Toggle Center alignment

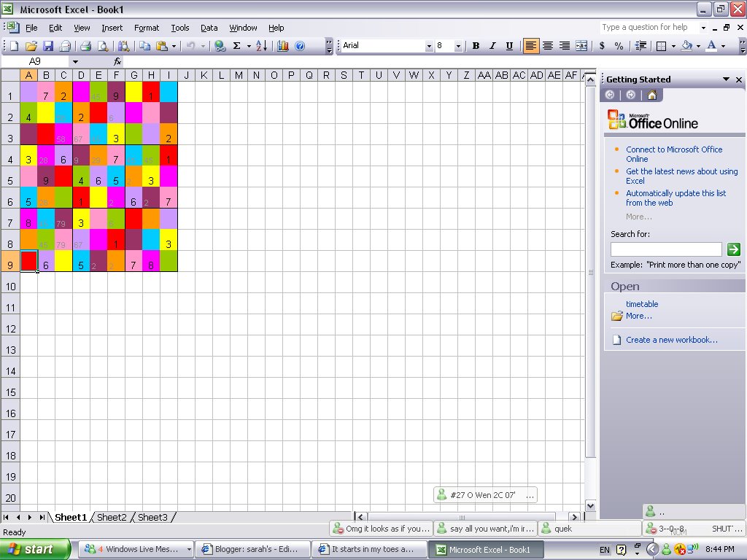pos(548,46)
